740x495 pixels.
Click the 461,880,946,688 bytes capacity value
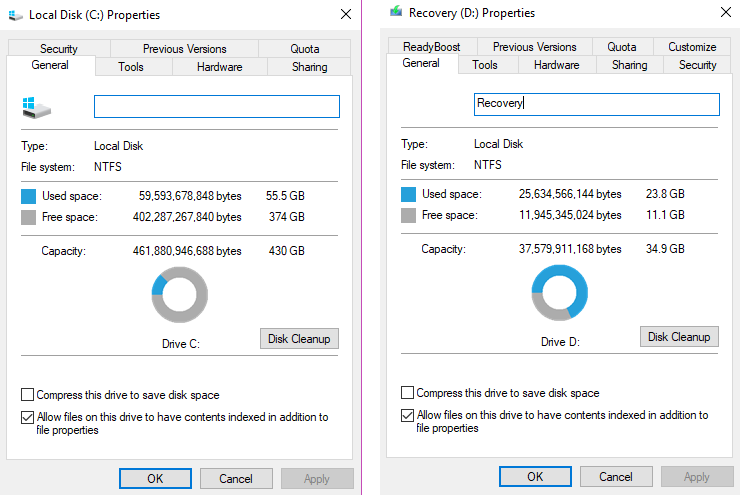tap(187, 251)
